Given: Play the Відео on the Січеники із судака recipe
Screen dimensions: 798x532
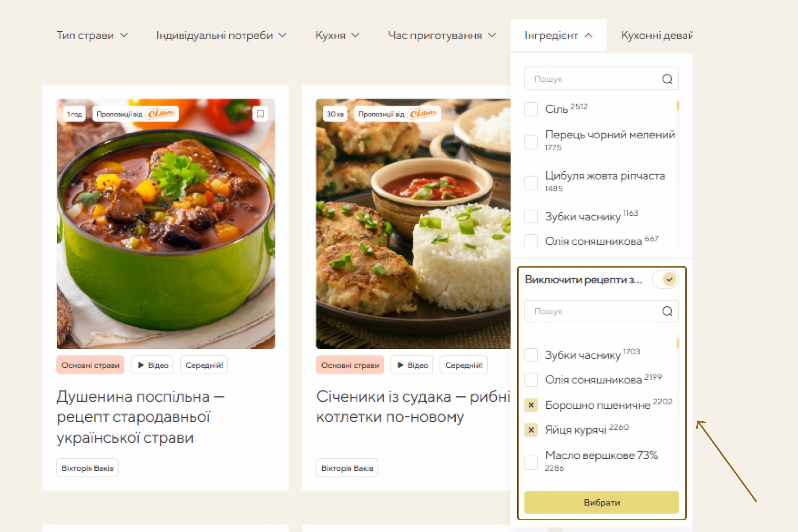Looking at the screenshot, I should pyautogui.click(x=412, y=365).
